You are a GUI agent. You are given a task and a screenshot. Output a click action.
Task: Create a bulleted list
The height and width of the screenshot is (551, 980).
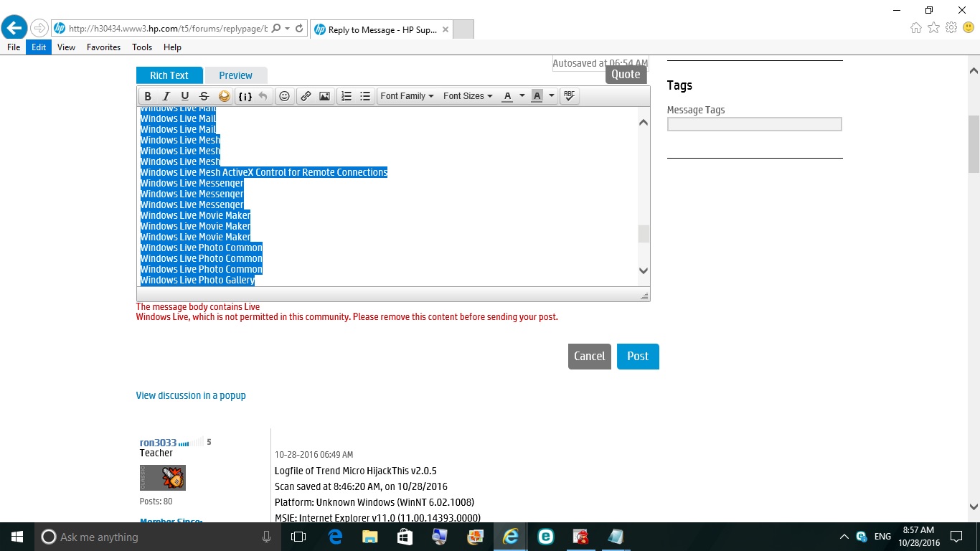tap(365, 96)
